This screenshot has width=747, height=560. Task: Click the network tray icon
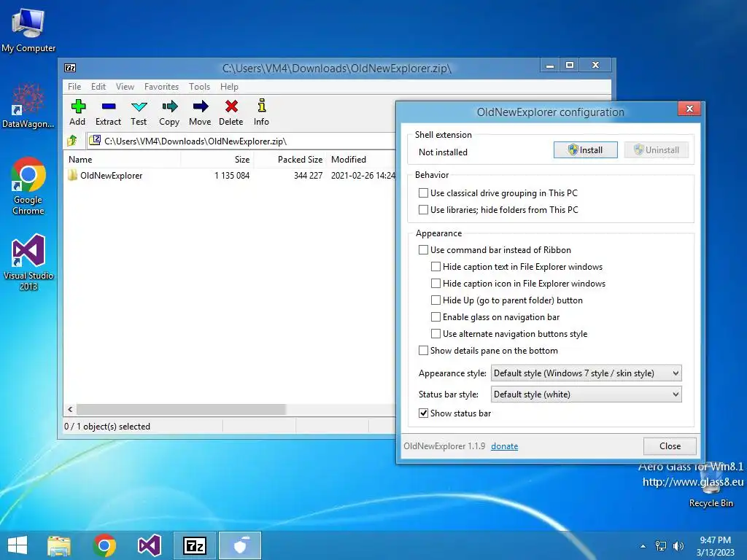(x=661, y=545)
